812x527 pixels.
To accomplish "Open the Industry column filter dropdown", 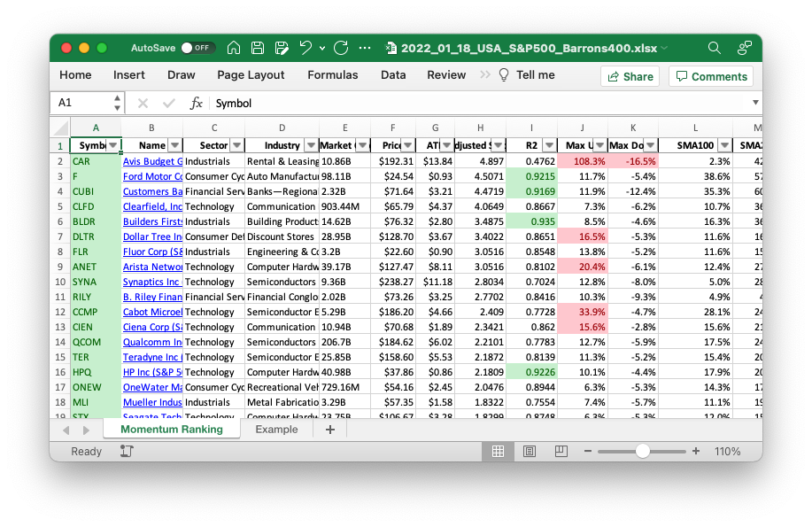I will (311, 145).
